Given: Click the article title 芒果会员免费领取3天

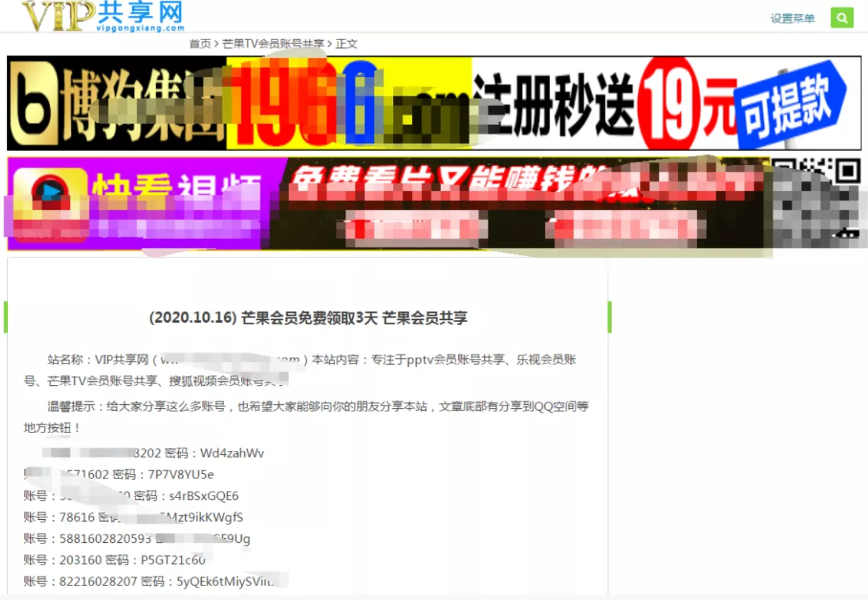Looking at the screenshot, I should 308,318.
